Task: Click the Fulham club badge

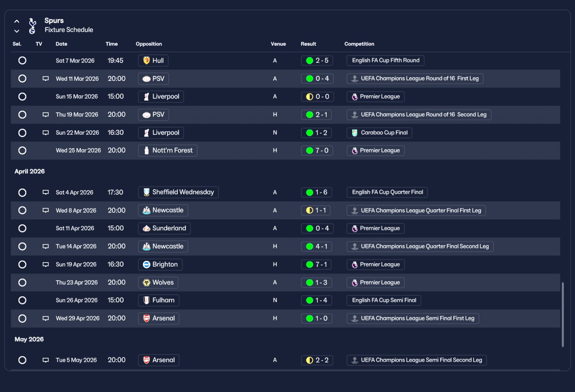Action: 146,300
